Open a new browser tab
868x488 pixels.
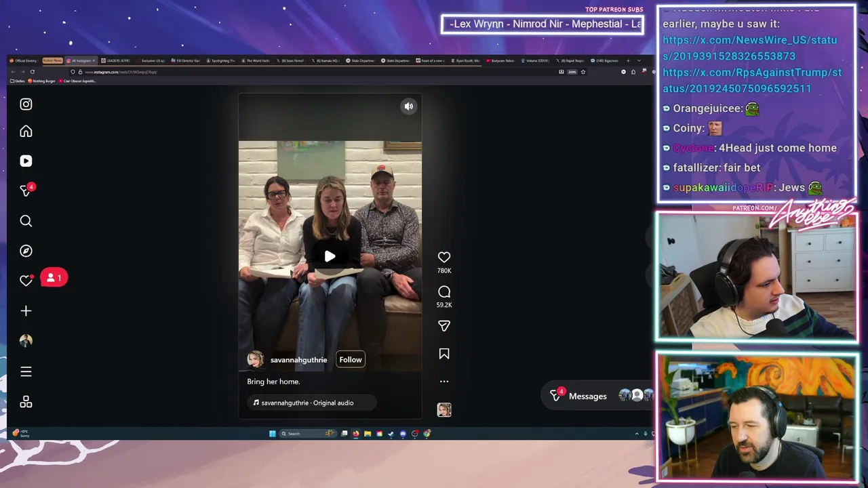[x=628, y=60]
